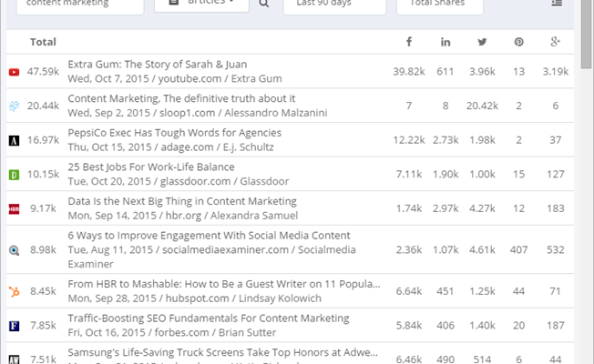Click Adweek favicon beside 7.51k
The width and height of the screenshot is (594, 364).
click(14, 359)
